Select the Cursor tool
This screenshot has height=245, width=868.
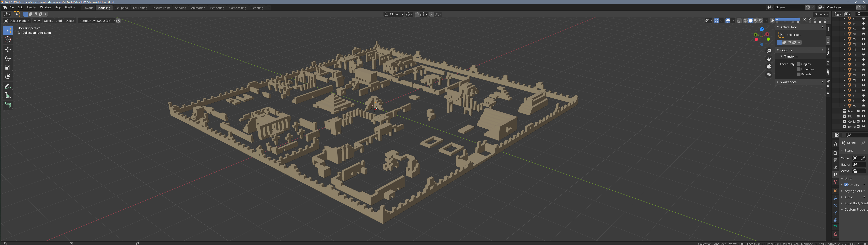(x=8, y=40)
